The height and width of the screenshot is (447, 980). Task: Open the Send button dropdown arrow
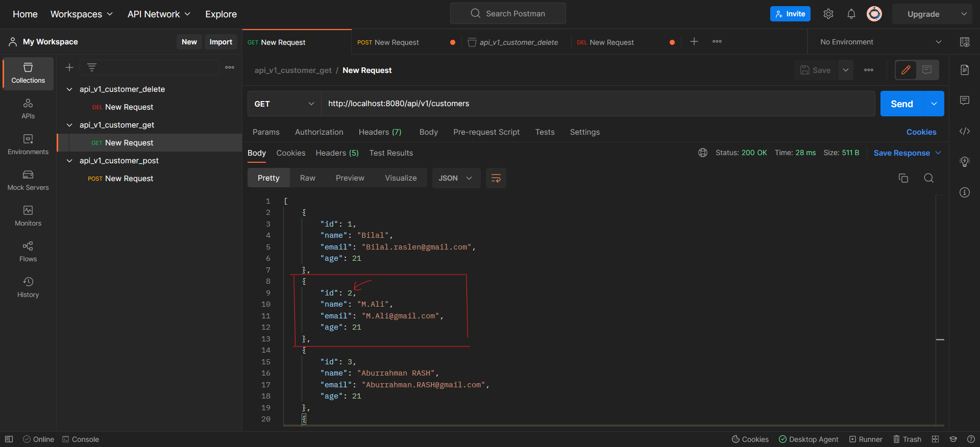tap(934, 104)
